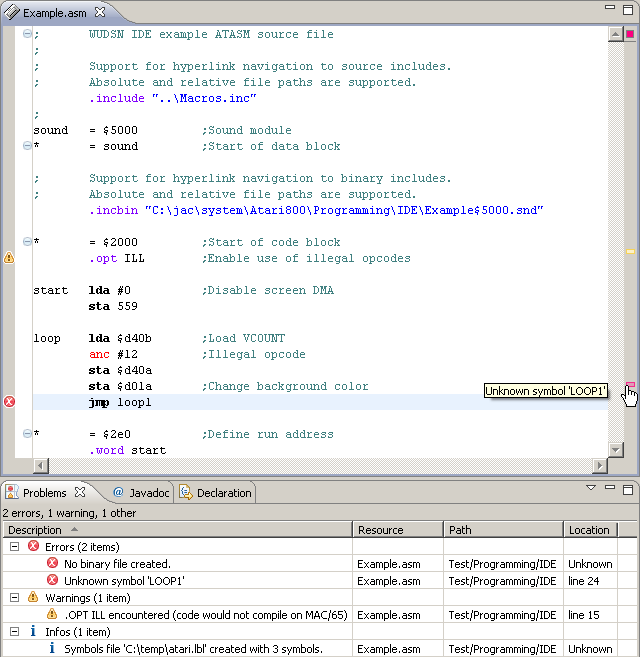The height and width of the screenshot is (657, 640).
Task: Sort by the Location column header
Action: (590, 530)
